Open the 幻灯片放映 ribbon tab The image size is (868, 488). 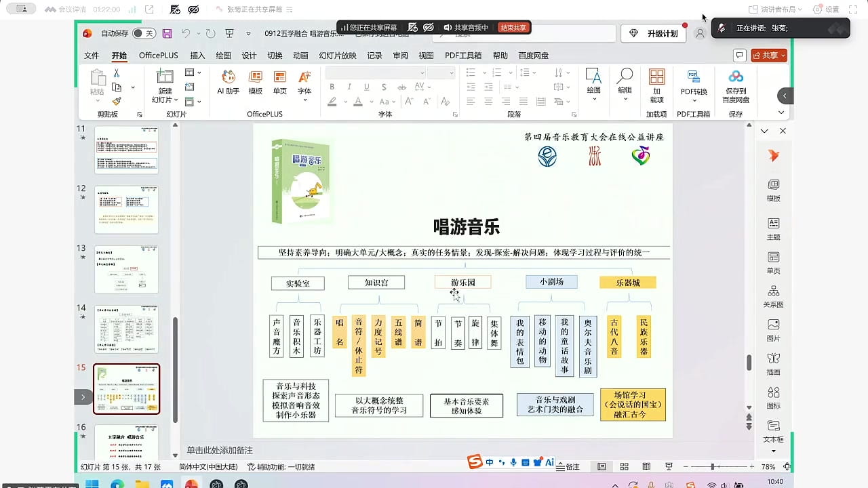338,56
